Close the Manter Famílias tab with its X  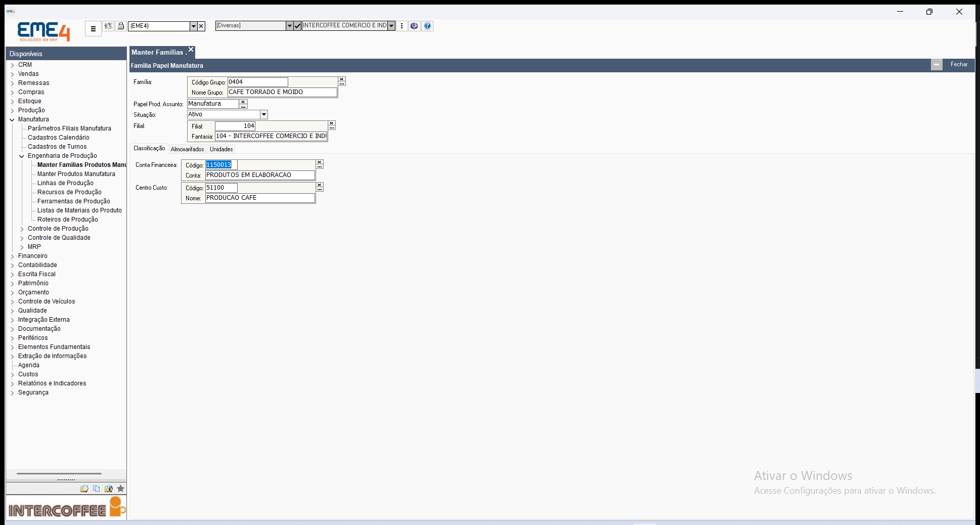(191, 50)
